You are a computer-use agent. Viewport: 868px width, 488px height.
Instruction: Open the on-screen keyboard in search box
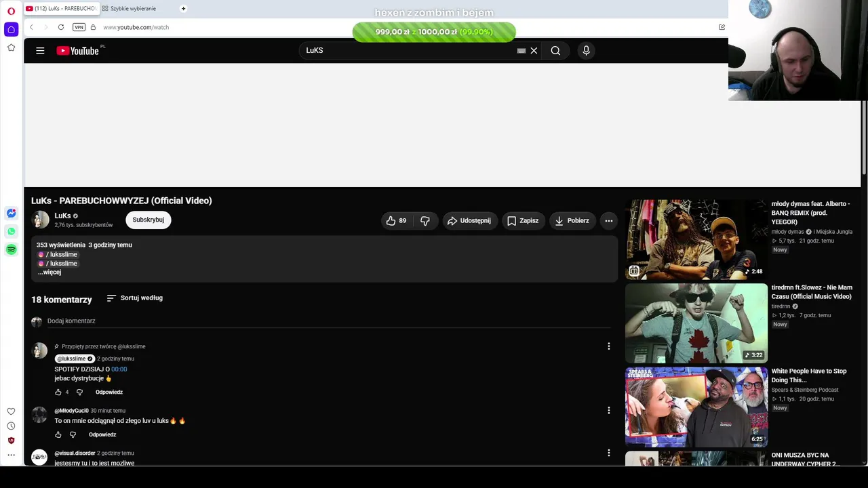tap(521, 50)
